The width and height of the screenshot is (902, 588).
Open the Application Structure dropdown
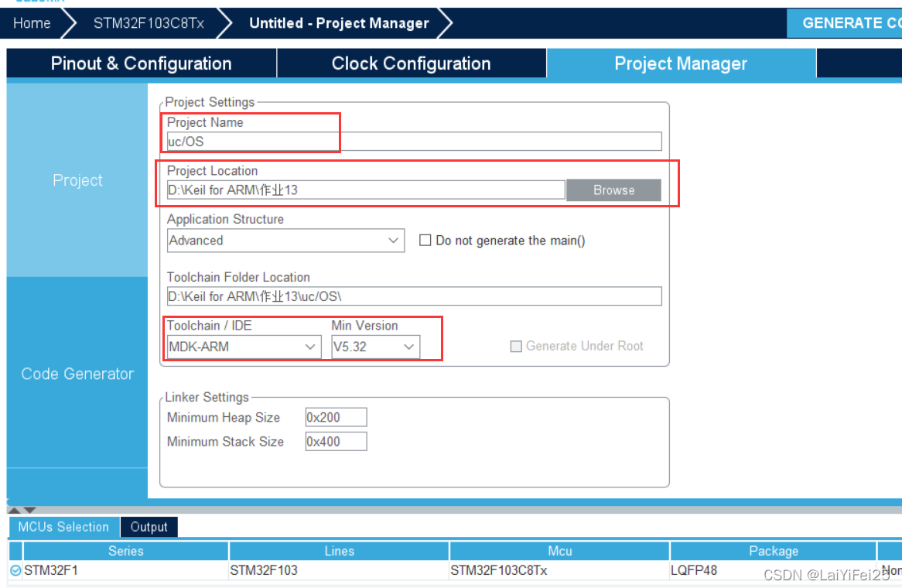[285, 241]
